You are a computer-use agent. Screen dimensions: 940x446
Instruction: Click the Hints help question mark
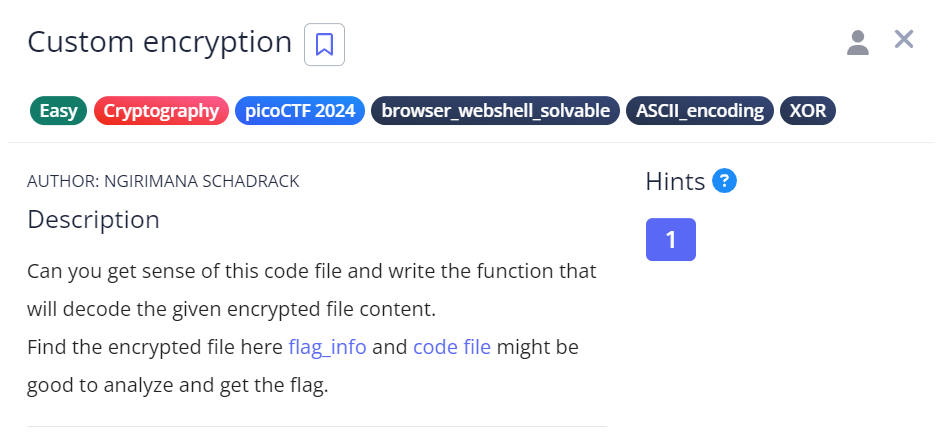click(724, 180)
